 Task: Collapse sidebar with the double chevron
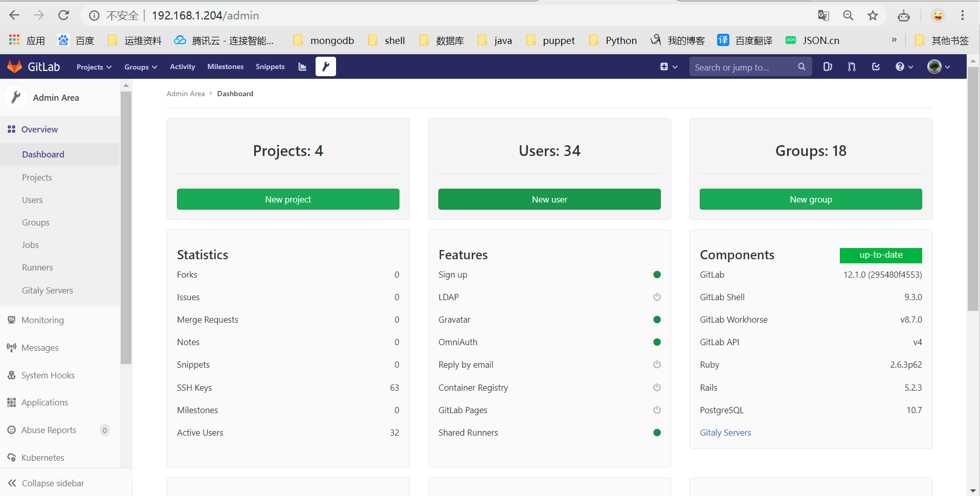click(12, 483)
